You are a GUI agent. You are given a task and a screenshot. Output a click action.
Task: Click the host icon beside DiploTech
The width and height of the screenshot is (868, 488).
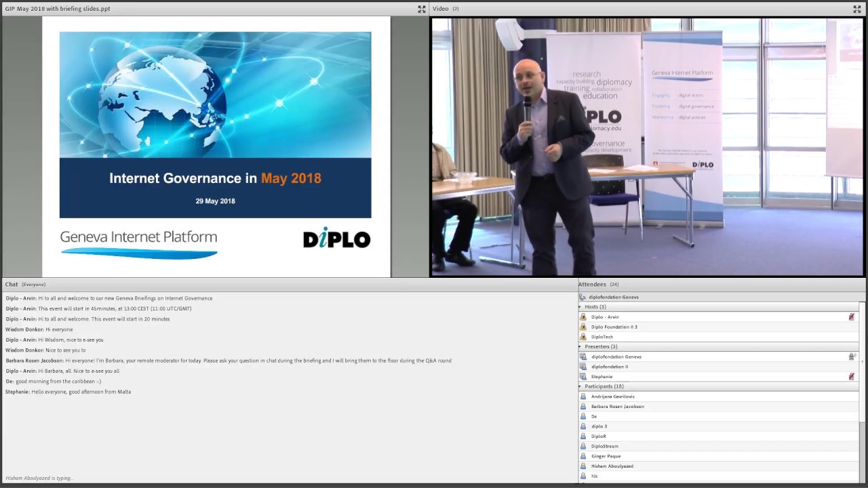coord(583,337)
